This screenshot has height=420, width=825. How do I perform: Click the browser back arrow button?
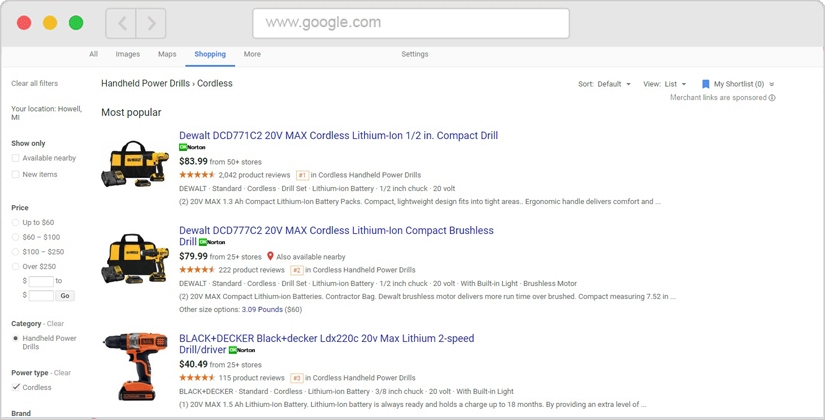[122, 23]
